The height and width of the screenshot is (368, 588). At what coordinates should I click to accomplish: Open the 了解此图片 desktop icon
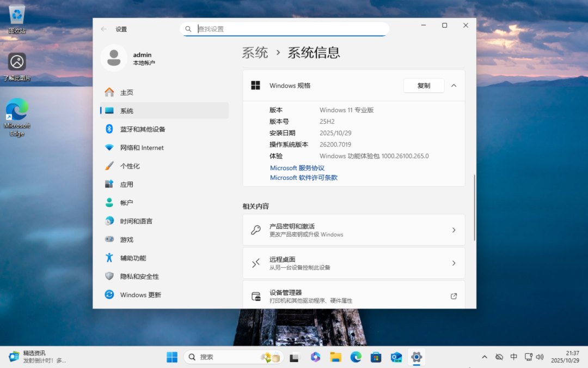coord(17,67)
